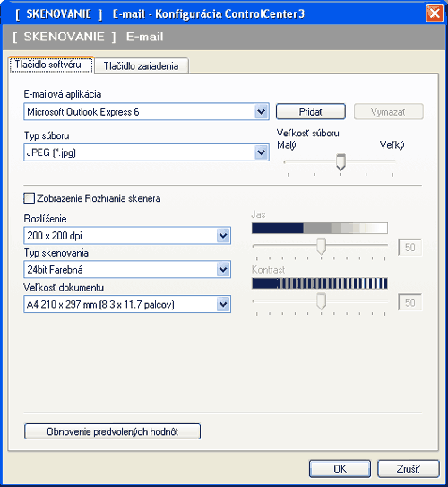The image size is (448, 487).
Task: Expand the Typ súboru dropdown arrow
Action: pos(262,152)
